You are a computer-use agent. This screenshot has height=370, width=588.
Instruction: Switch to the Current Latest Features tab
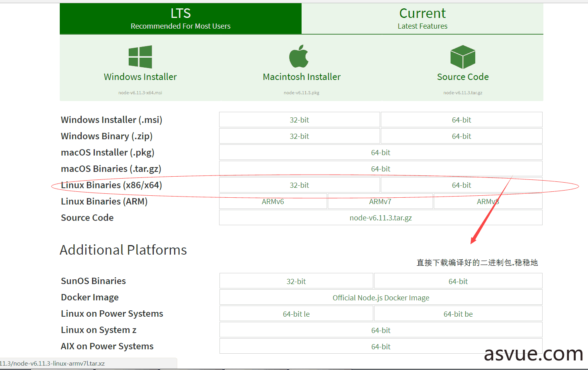click(422, 19)
